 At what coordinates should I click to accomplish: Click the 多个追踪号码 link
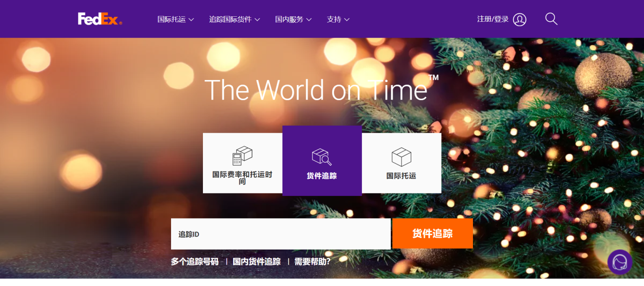[195, 262]
